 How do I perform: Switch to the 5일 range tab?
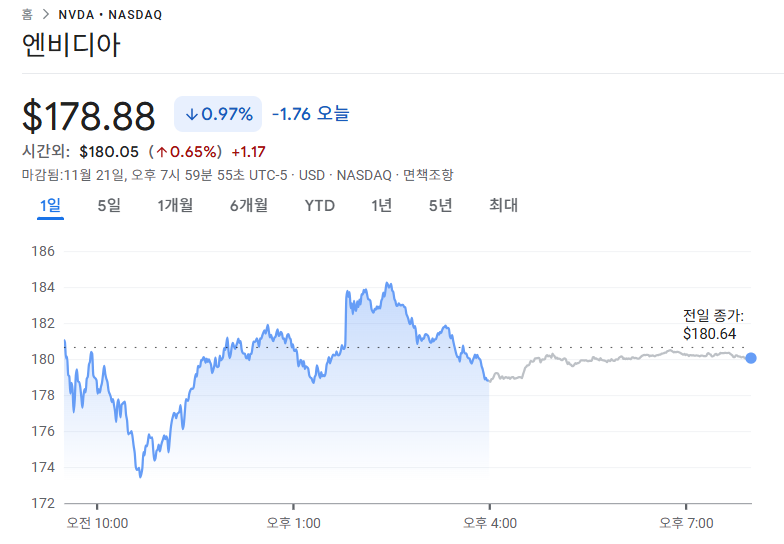click(x=109, y=206)
